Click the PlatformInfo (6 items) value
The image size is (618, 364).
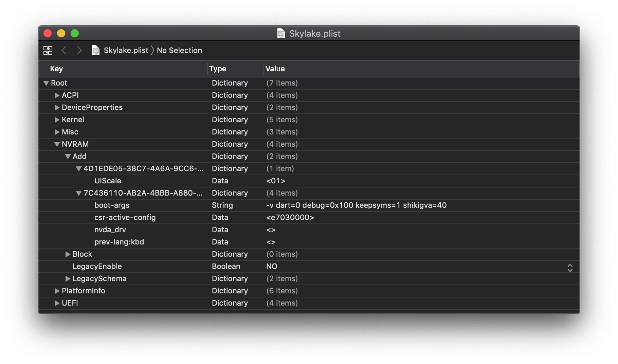(282, 291)
